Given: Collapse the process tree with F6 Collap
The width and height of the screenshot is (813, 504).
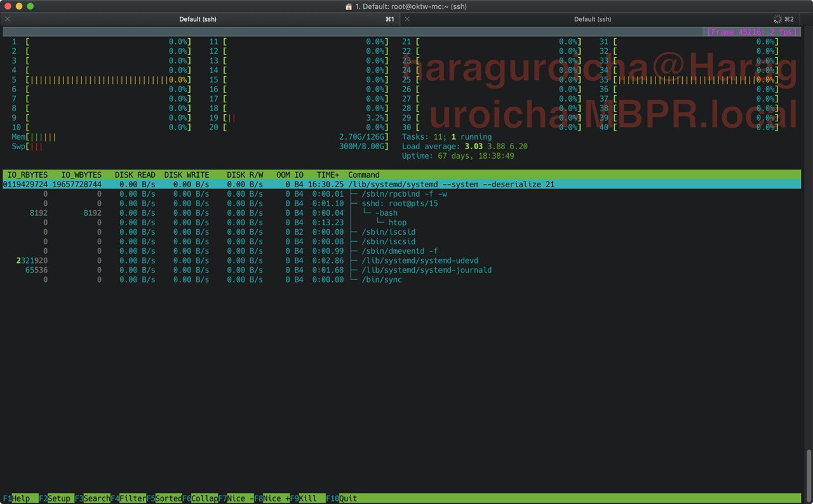Looking at the screenshot, I should (x=200, y=498).
